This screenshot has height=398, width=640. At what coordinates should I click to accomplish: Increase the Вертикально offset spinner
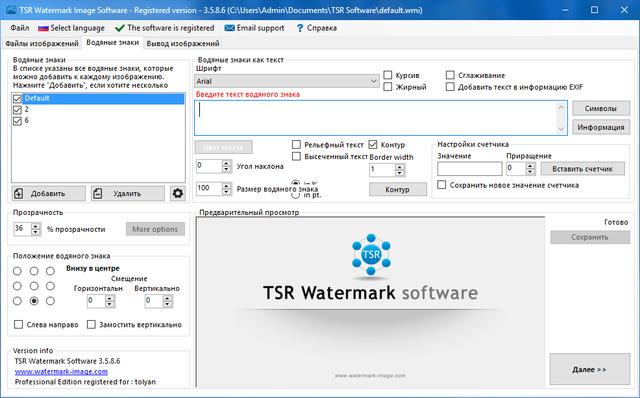tap(167, 299)
